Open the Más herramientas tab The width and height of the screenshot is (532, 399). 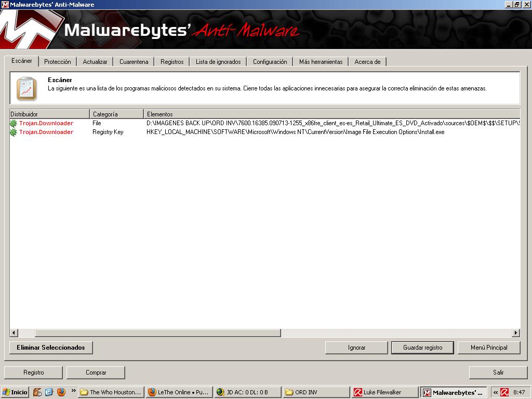point(321,62)
